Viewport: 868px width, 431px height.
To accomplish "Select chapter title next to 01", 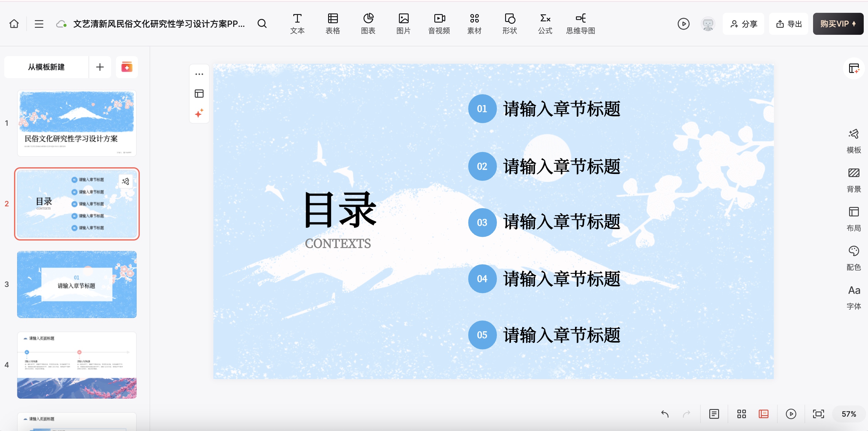I will pyautogui.click(x=562, y=109).
